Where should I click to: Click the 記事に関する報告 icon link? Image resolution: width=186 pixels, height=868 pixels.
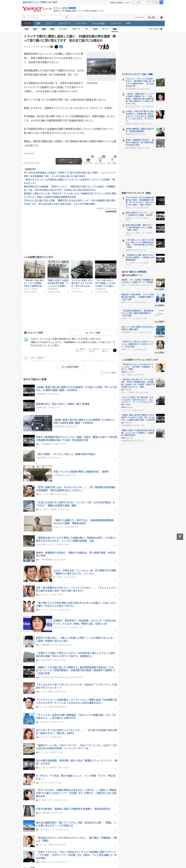pos(31,163)
